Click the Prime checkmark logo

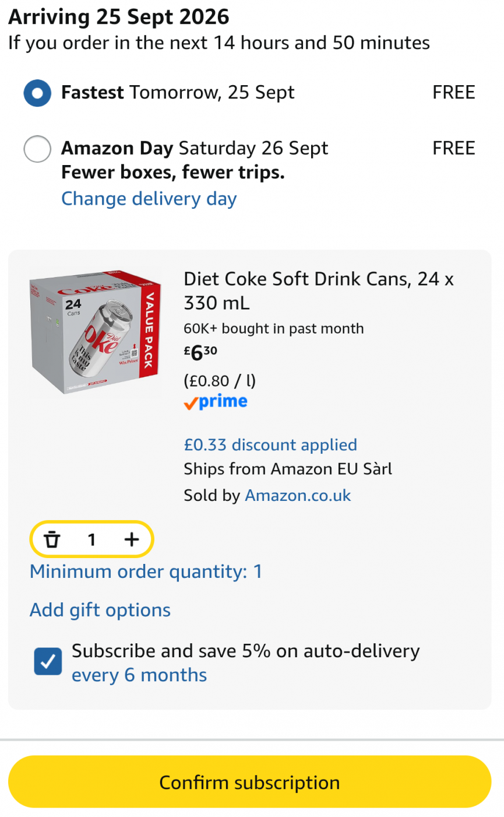pos(216,402)
